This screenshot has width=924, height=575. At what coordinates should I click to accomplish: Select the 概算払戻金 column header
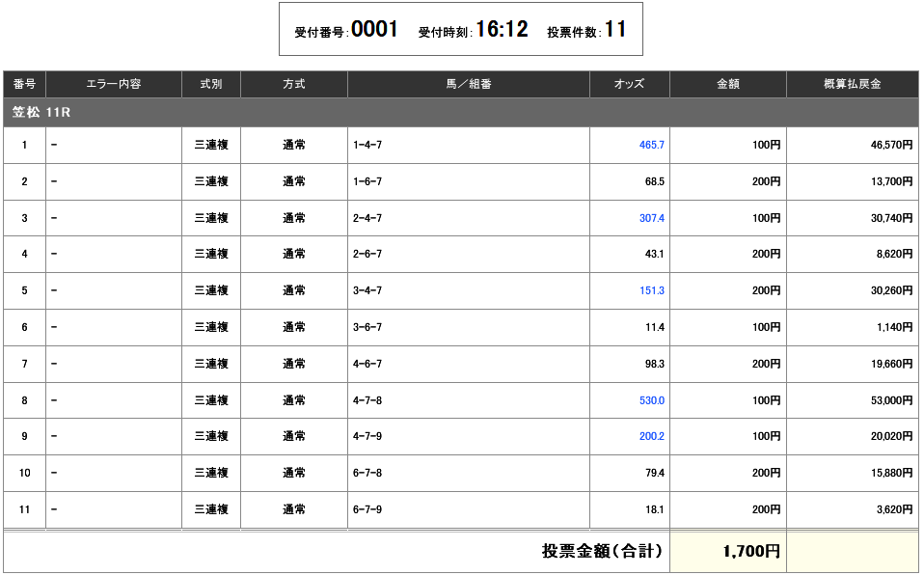click(x=853, y=85)
